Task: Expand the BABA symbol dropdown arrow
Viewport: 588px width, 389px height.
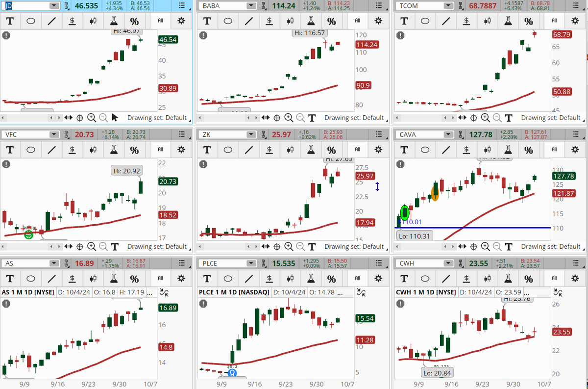Action: point(251,6)
